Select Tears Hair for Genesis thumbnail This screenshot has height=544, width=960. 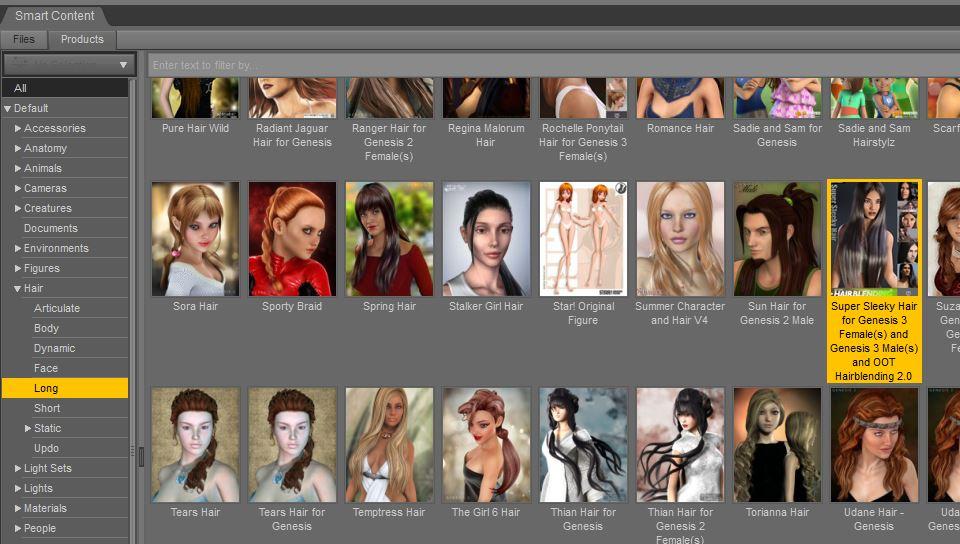[x=292, y=445]
